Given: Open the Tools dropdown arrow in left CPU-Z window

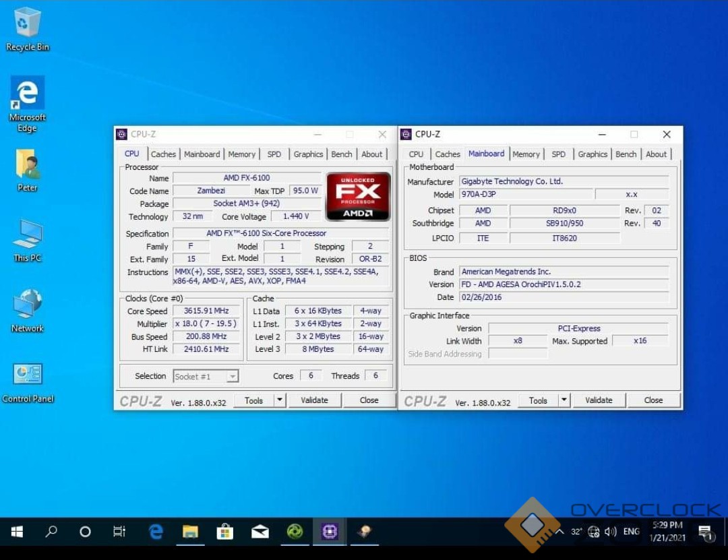Looking at the screenshot, I should click(x=280, y=400).
